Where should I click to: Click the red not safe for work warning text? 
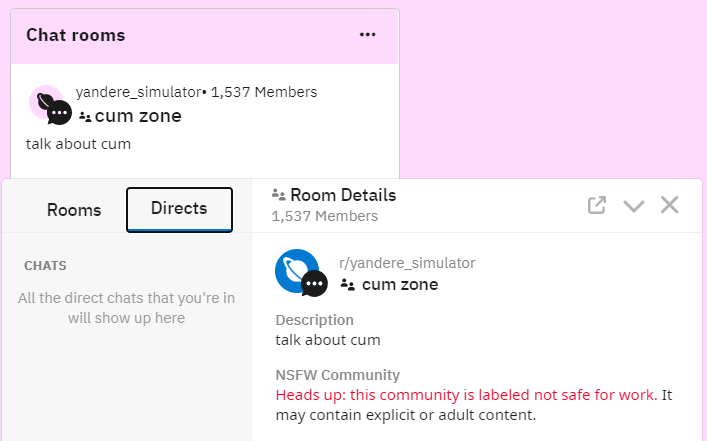pyautogui.click(x=466, y=395)
